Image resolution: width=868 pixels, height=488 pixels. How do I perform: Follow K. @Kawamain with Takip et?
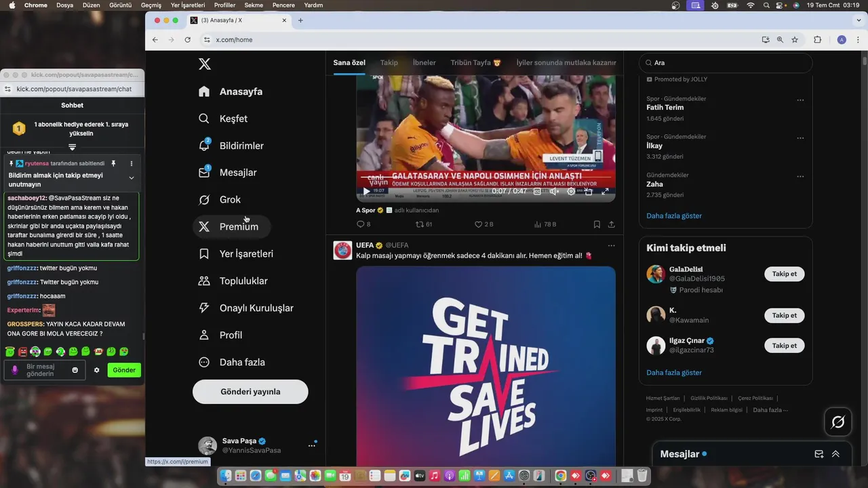[785, 315]
